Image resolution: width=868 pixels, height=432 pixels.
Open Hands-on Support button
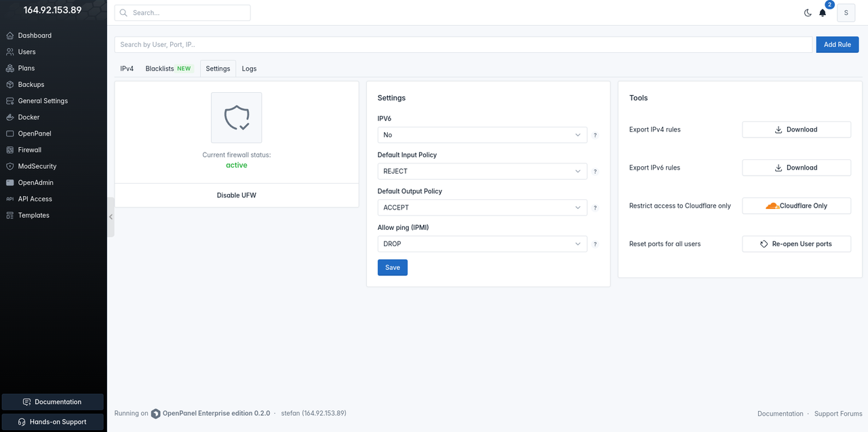pos(53,422)
